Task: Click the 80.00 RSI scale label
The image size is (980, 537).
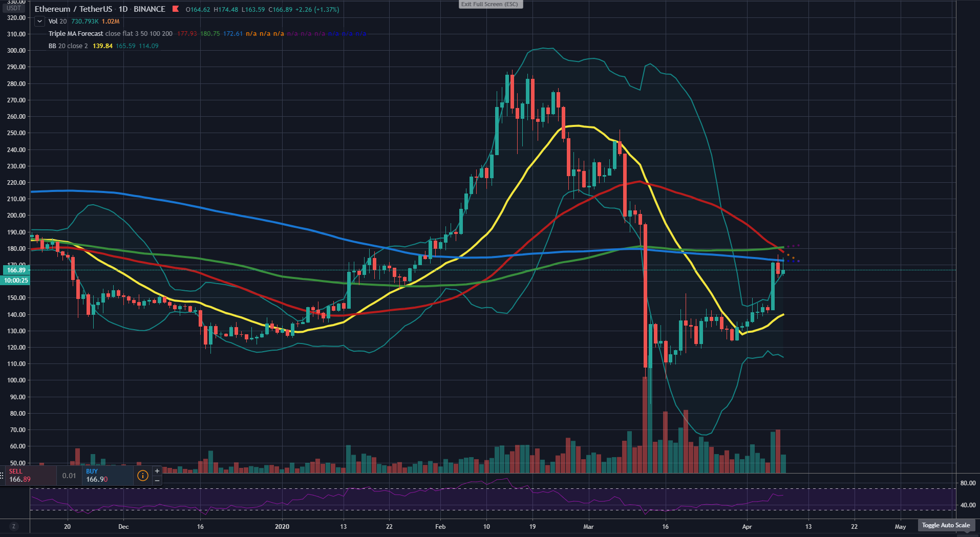Action: click(968, 483)
